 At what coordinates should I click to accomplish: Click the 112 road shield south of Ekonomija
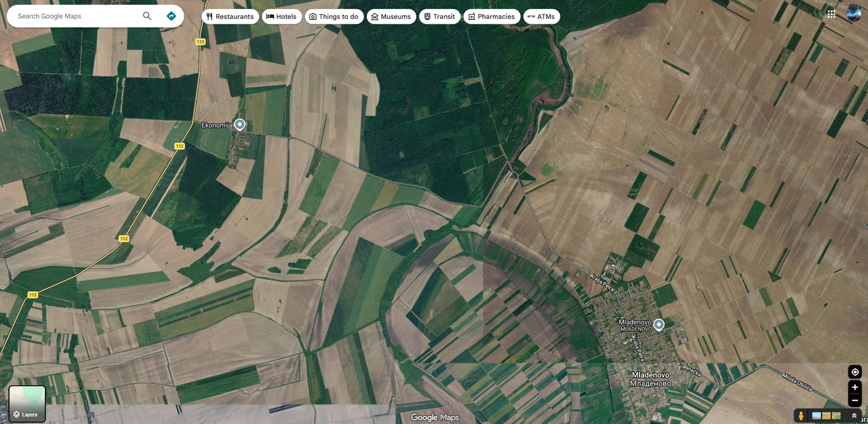[x=179, y=146]
